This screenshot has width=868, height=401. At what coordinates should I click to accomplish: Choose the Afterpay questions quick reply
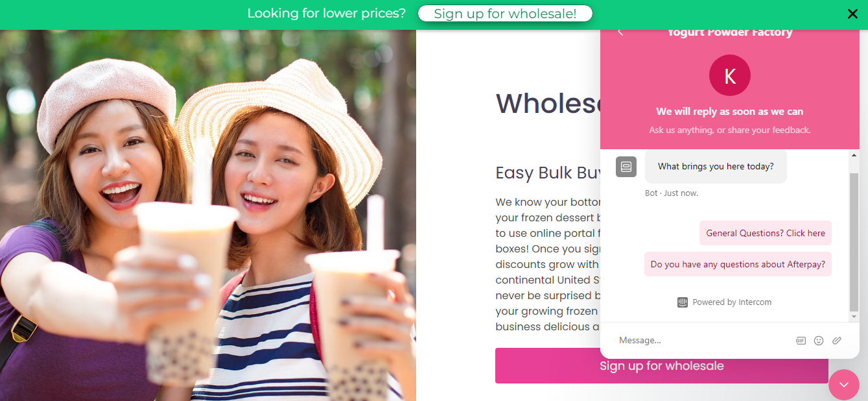[x=738, y=264]
